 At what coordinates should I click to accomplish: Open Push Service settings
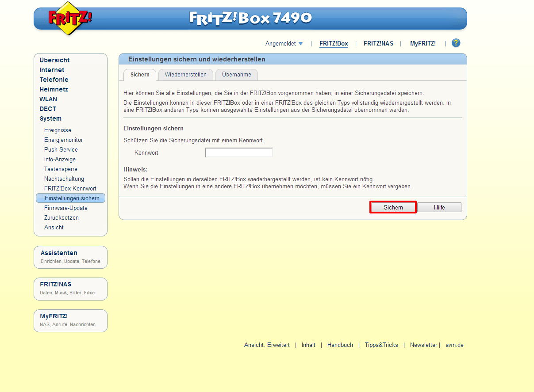pyautogui.click(x=61, y=149)
